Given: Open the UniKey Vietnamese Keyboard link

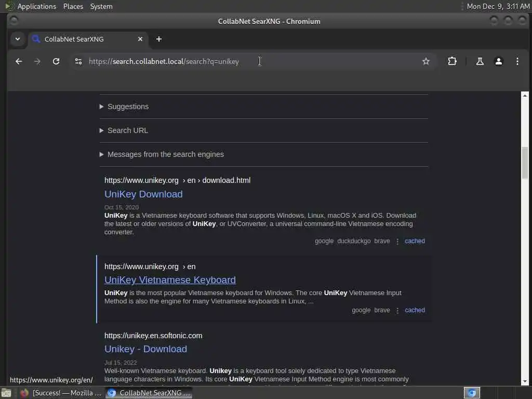Looking at the screenshot, I should coord(170,280).
